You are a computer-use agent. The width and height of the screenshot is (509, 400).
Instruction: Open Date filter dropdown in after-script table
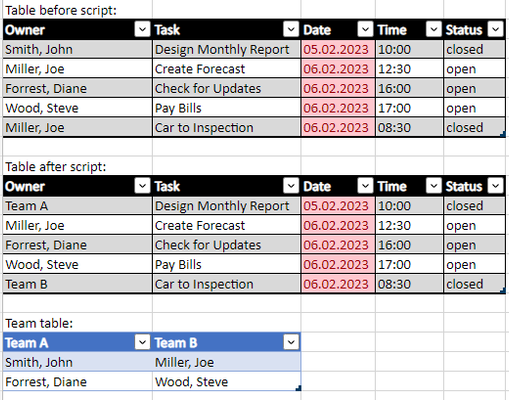365,186
